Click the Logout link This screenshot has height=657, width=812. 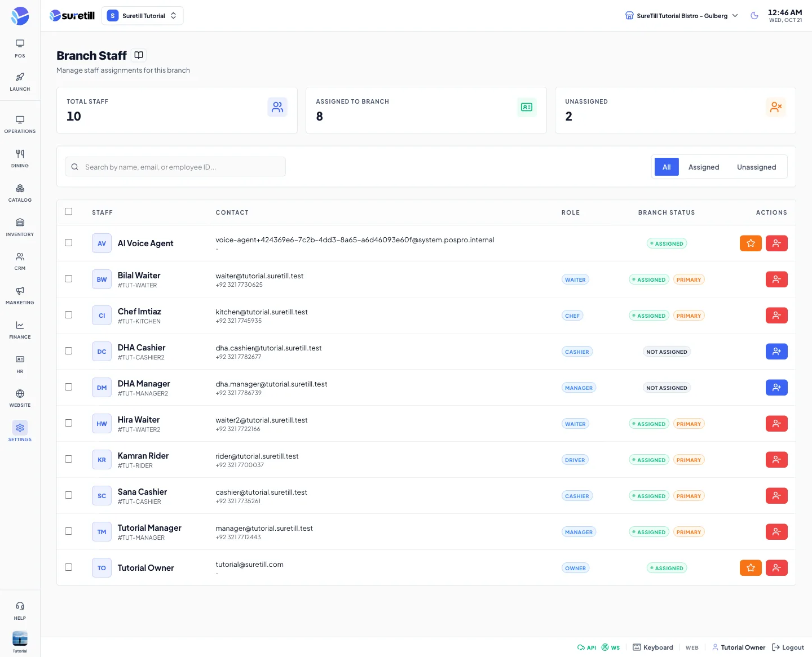(788, 647)
